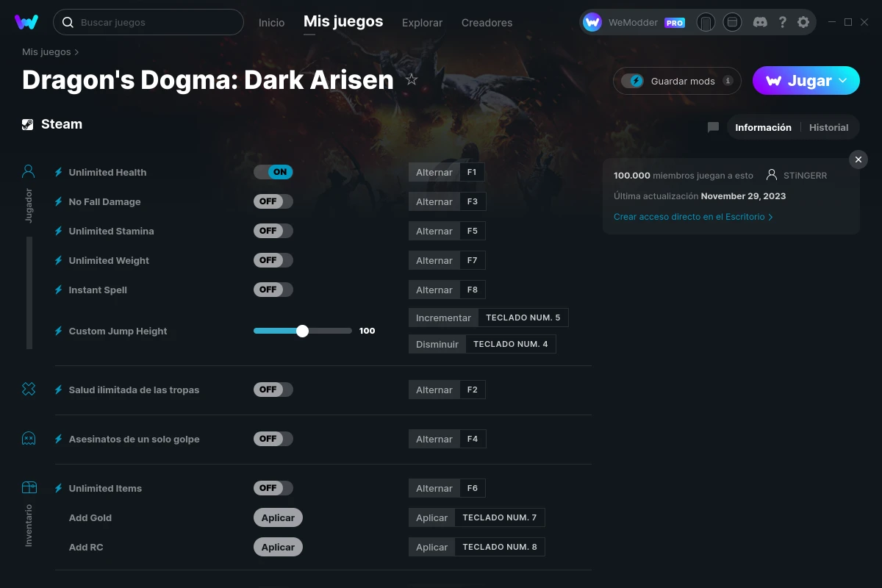Screen dimensions: 882x588
Task: Click the TECLADO NUM. 7 Add Gold hotkey
Action: [x=500, y=517]
